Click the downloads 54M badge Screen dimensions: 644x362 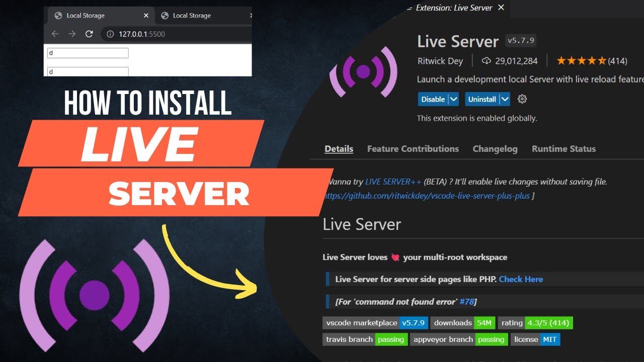click(x=463, y=323)
